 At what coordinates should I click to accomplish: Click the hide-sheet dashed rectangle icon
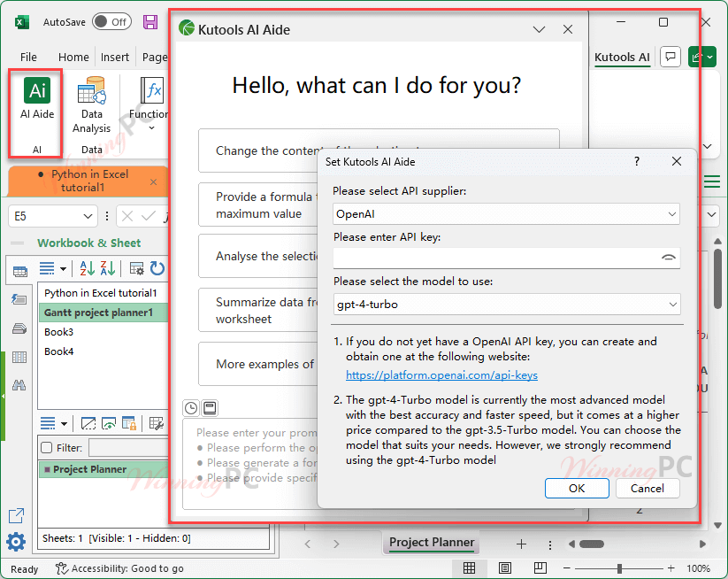pyautogui.click(x=88, y=423)
